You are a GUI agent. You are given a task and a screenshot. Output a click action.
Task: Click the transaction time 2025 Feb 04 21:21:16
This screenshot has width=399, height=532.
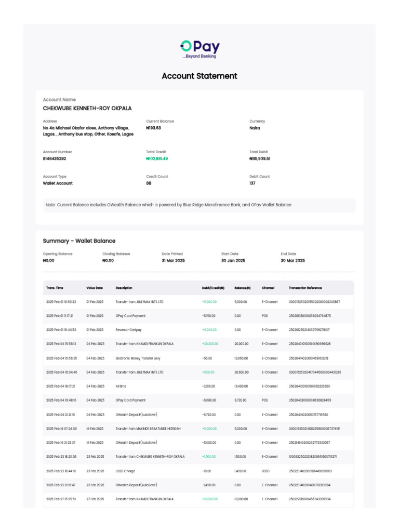click(61, 415)
